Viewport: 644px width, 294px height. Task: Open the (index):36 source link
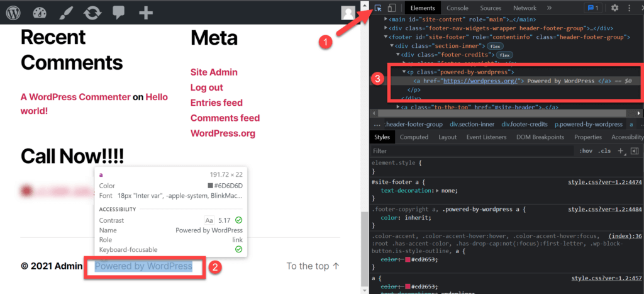pyautogui.click(x=625, y=237)
